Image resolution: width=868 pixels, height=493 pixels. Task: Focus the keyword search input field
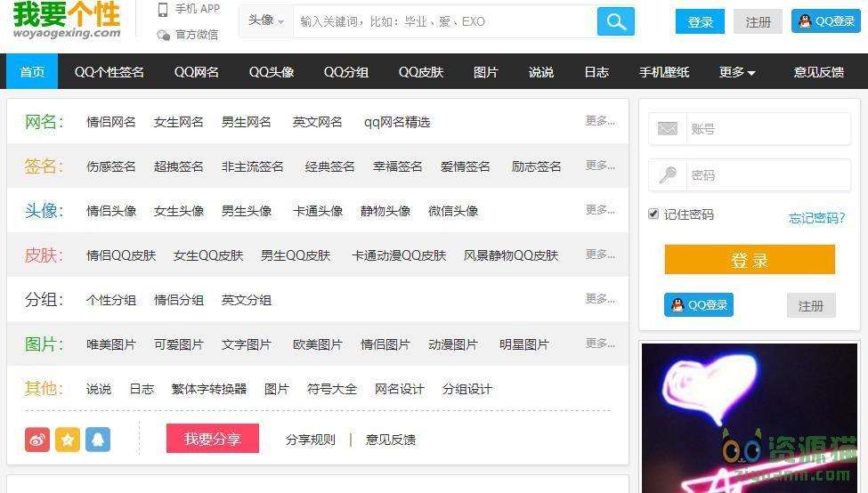445,21
